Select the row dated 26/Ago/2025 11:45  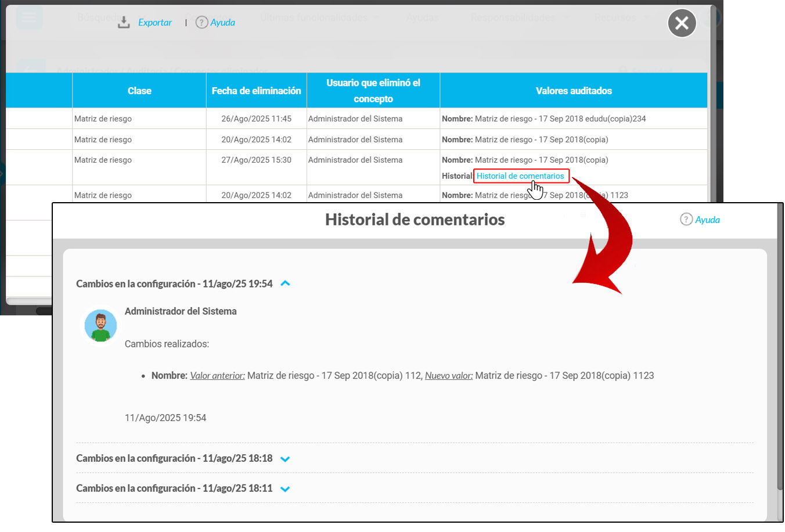[x=256, y=118]
